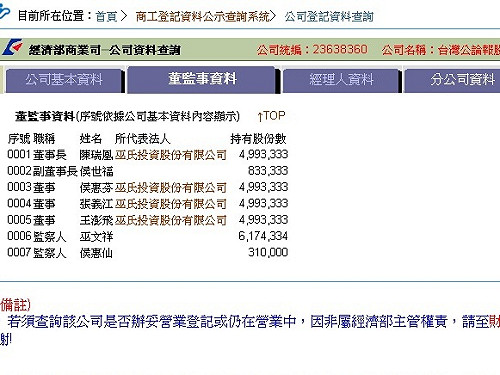Click the title 副董事長 in row 0002
500x375 pixels.
click(55, 171)
